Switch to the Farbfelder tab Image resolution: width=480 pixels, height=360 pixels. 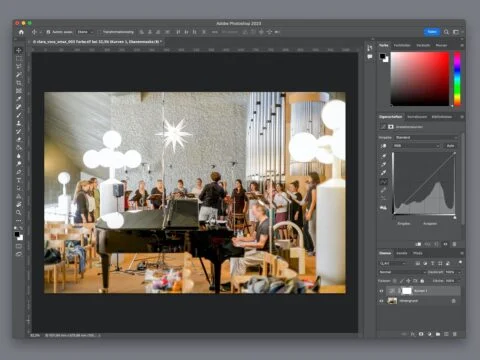point(402,45)
